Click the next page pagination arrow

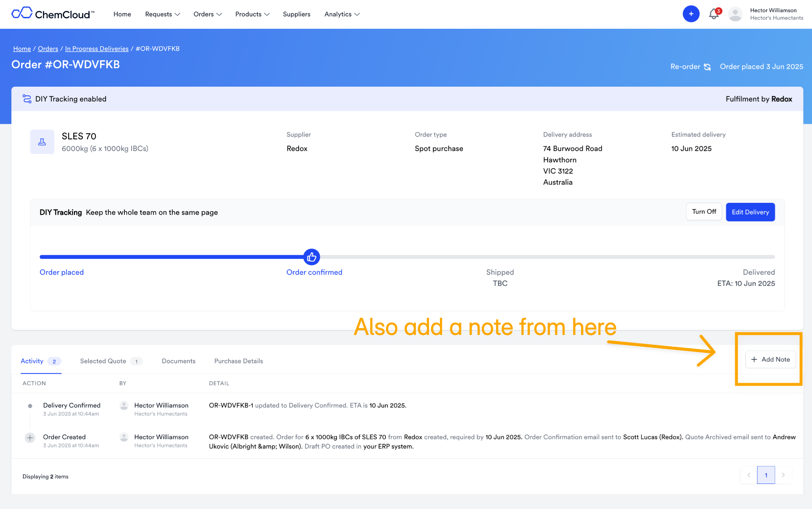783,475
